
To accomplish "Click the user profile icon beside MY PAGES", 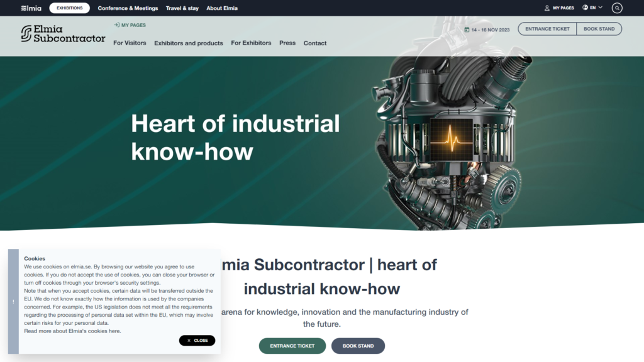I will pyautogui.click(x=547, y=8).
